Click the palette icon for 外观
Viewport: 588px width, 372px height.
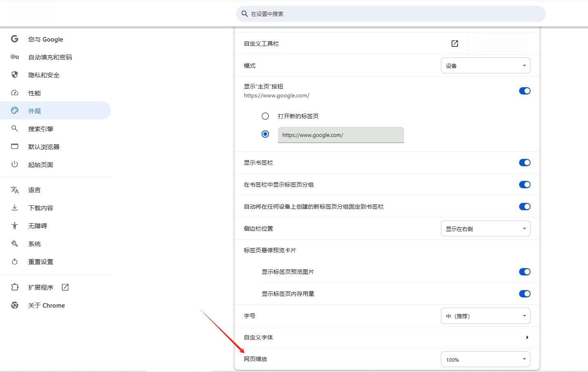coord(15,110)
